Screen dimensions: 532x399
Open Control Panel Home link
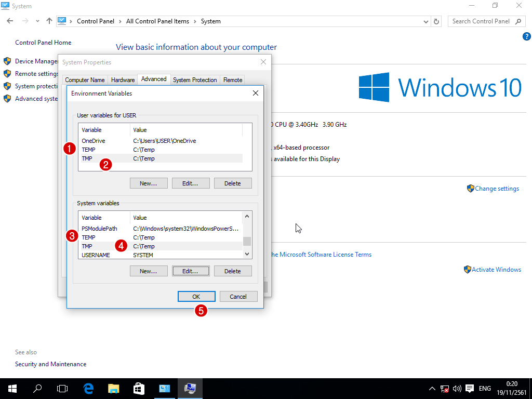[43, 43]
